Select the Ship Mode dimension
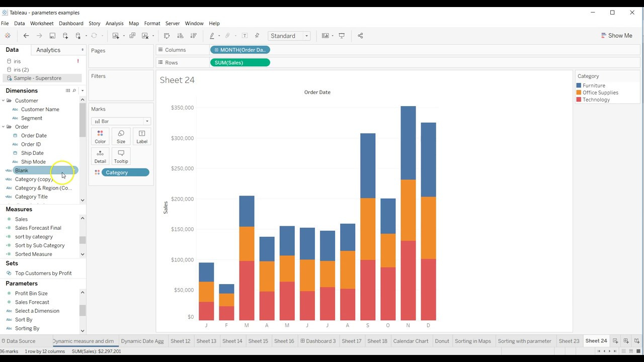 (x=33, y=162)
